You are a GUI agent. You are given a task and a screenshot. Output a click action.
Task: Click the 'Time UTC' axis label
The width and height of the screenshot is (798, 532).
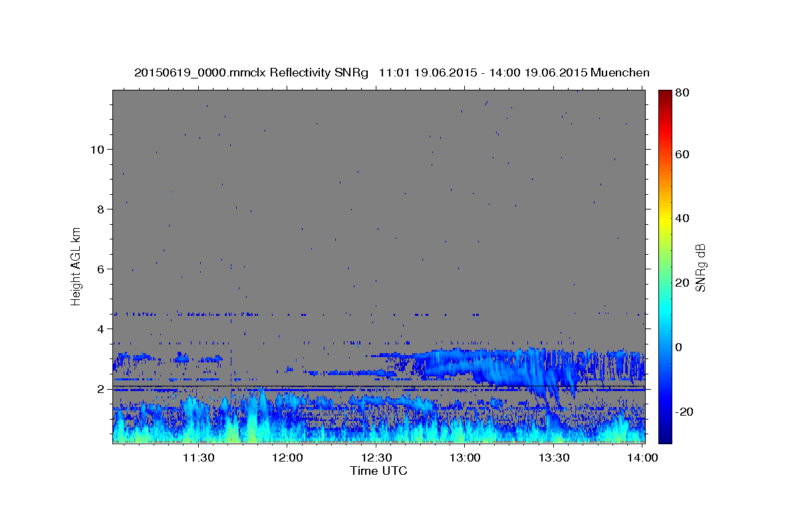[x=378, y=471]
